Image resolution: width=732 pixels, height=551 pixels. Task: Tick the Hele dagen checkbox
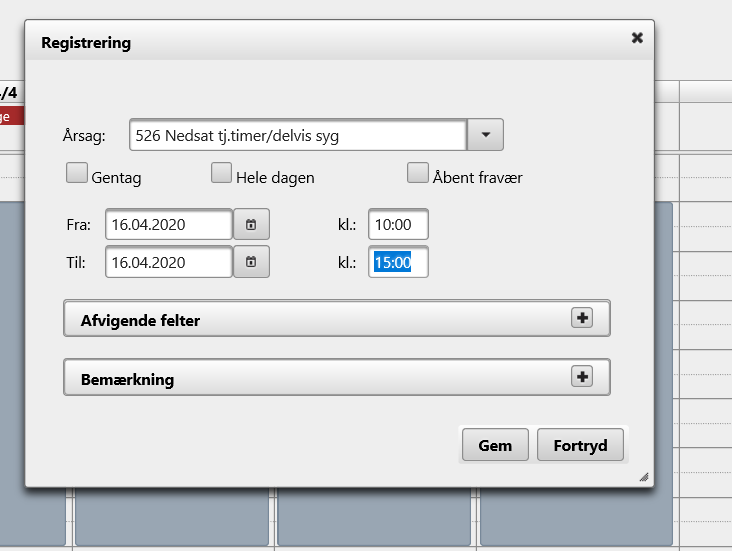(221, 174)
